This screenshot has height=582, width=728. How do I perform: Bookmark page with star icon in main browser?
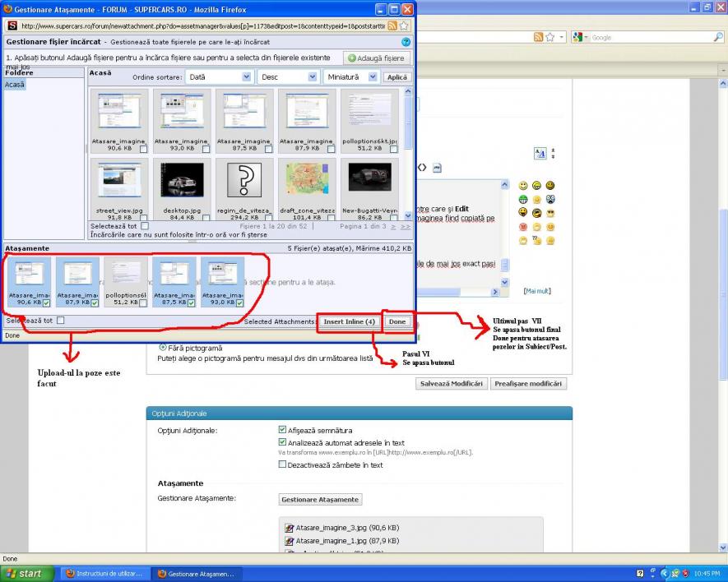click(x=550, y=37)
